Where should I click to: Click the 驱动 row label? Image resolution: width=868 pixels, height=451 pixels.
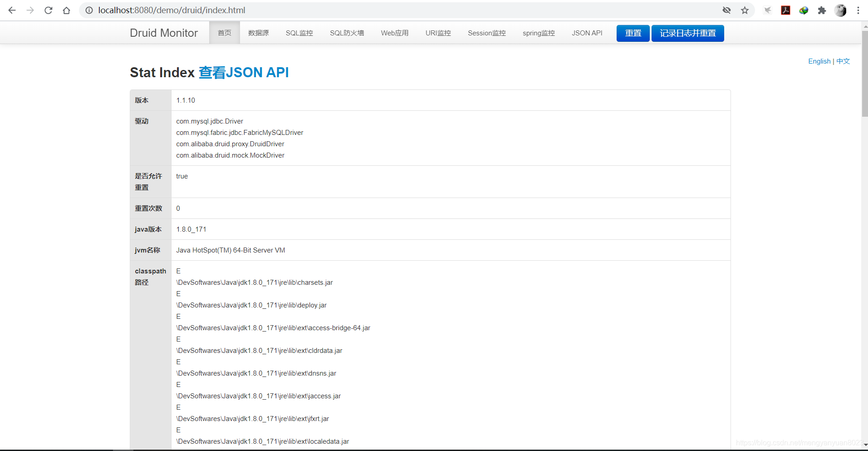click(142, 121)
